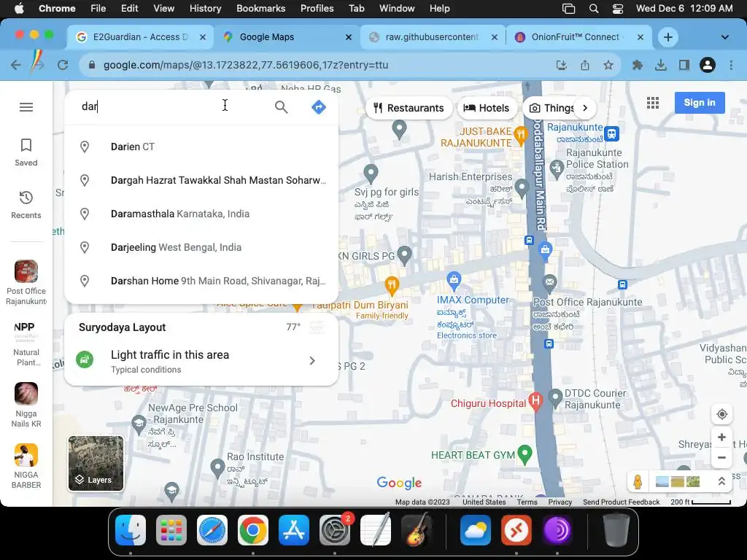Expand more category chips with the arrow

coord(585,108)
